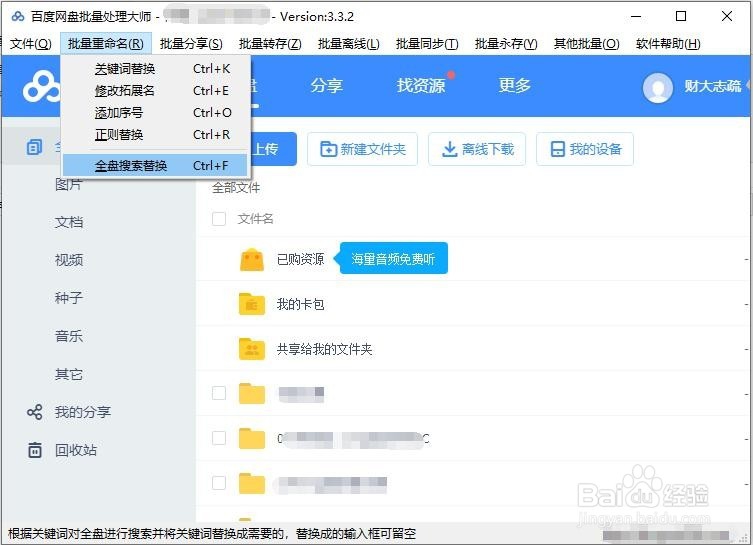The image size is (753, 545).
Task: Check the box for third blurred folder row
Action: [219, 483]
